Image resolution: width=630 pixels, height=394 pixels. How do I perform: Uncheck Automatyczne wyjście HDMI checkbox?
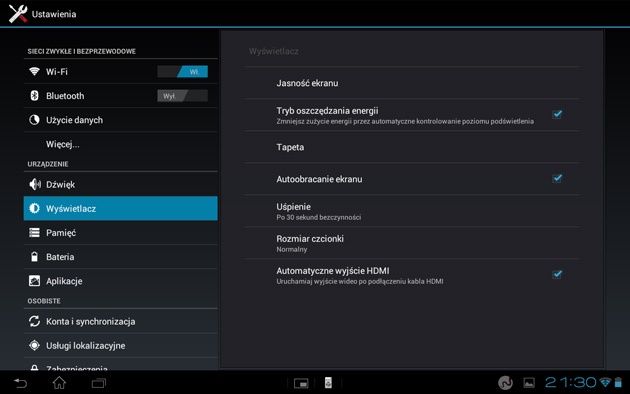click(x=557, y=274)
